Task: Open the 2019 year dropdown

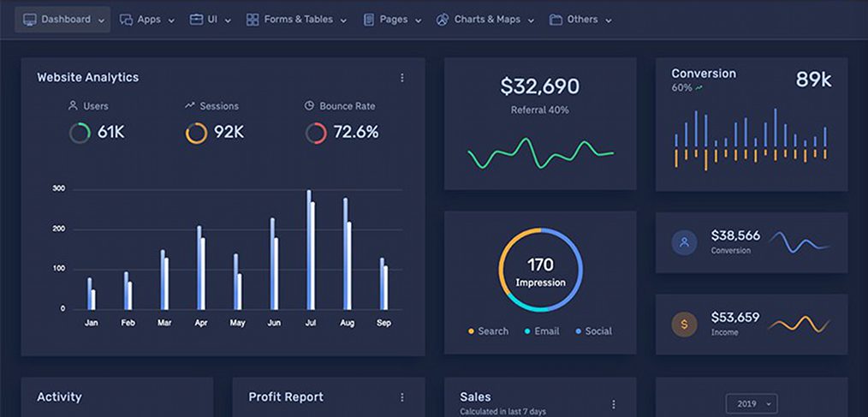Action: coord(752,403)
